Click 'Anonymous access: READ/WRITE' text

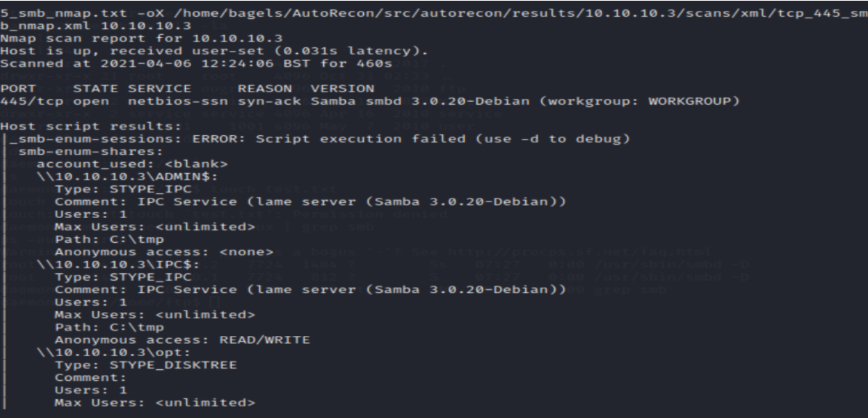(x=182, y=339)
